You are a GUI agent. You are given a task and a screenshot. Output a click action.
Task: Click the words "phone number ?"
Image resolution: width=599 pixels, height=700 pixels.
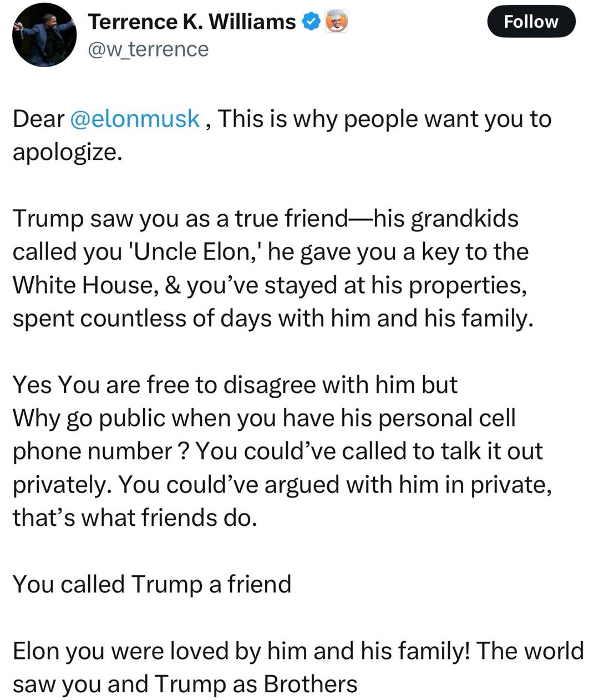pos(102,452)
